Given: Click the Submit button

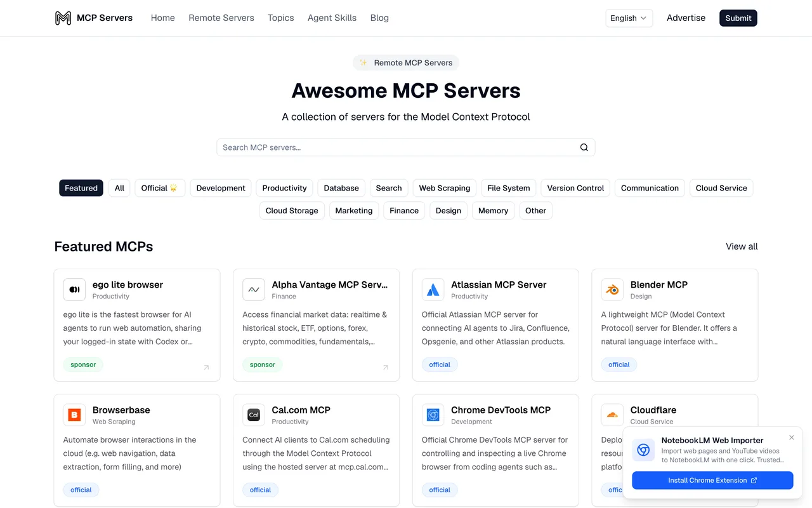Looking at the screenshot, I should click(x=738, y=18).
